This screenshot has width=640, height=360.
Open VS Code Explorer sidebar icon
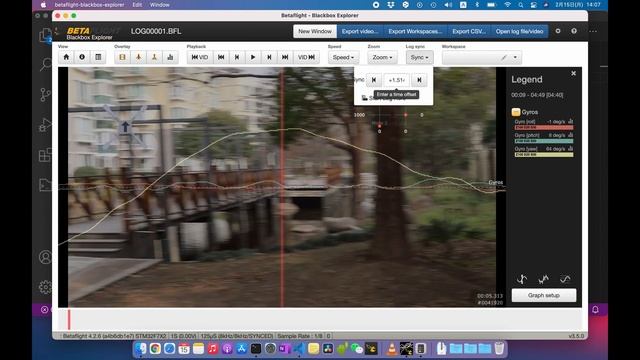[45, 35]
